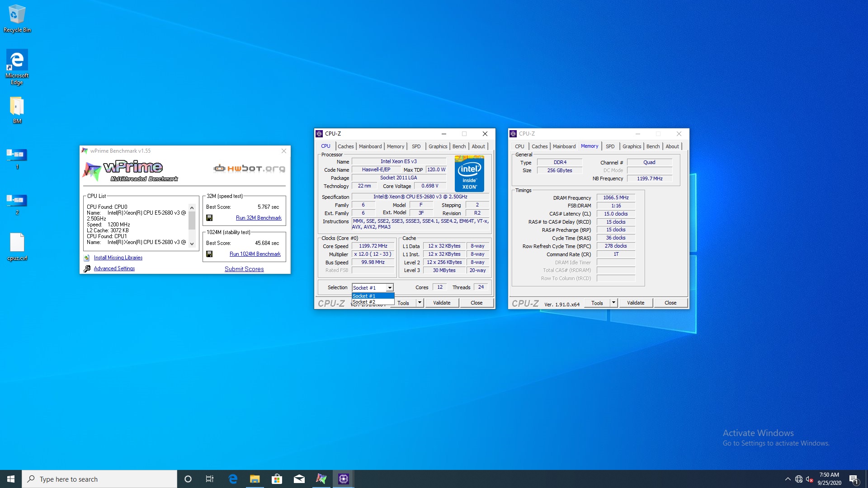The height and width of the screenshot is (488, 868).
Task: Click the taskbar search box
Action: pos(99,479)
